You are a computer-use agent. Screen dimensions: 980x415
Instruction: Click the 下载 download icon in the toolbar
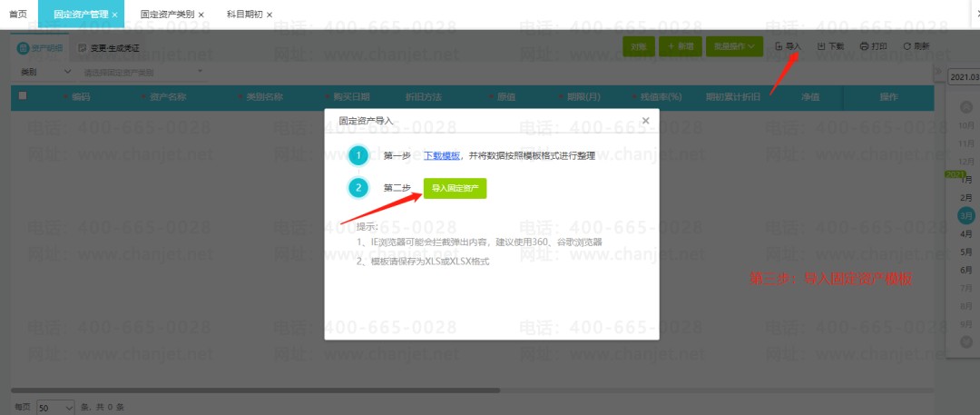tap(821, 46)
